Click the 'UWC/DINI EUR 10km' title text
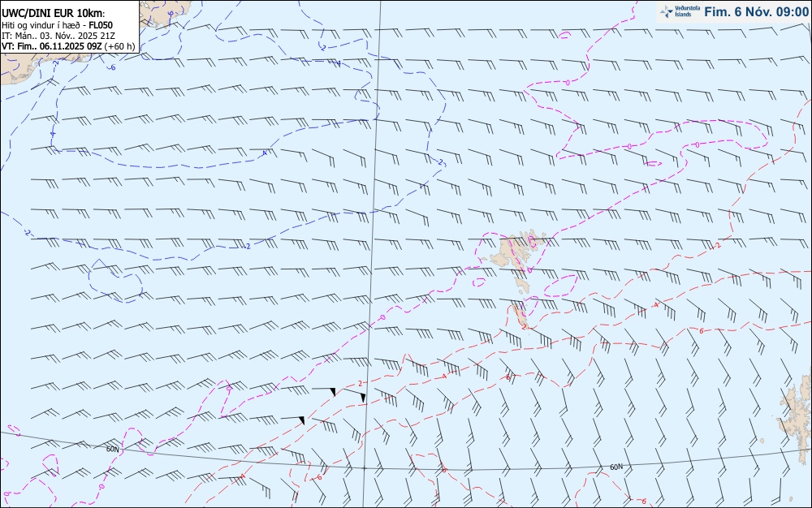The height and width of the screenshot is (508, 812). coord(54,14)
